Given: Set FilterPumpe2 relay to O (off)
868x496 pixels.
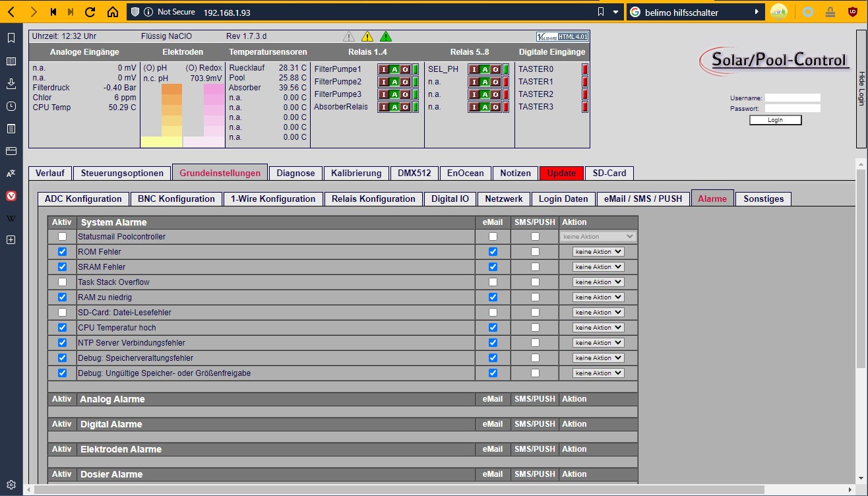Looking at the screenshot, I should coord(405,82).
